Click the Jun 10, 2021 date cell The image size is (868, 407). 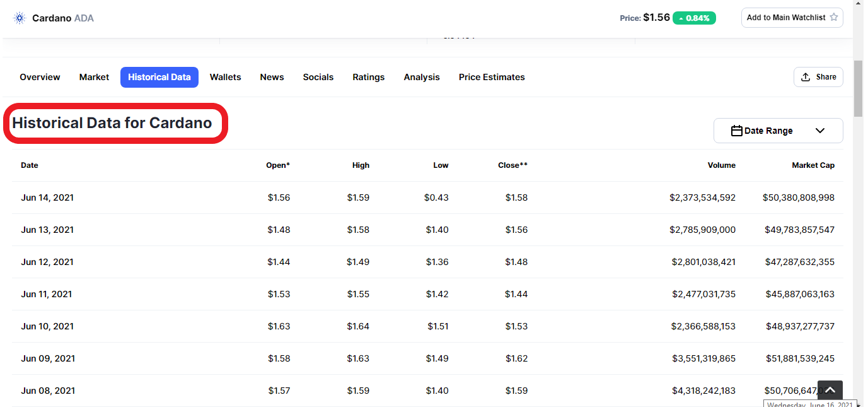pyautogui.click(x=47, y=326)
